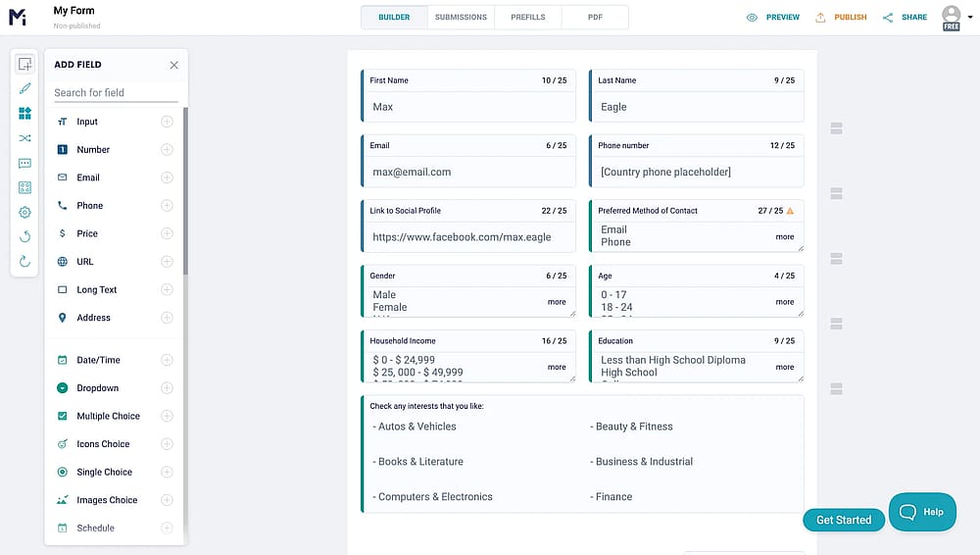Open the shuffle logic icon in sidebar
Image resolution: width=980 pixels, height=555 pixels.
[25, 138]
